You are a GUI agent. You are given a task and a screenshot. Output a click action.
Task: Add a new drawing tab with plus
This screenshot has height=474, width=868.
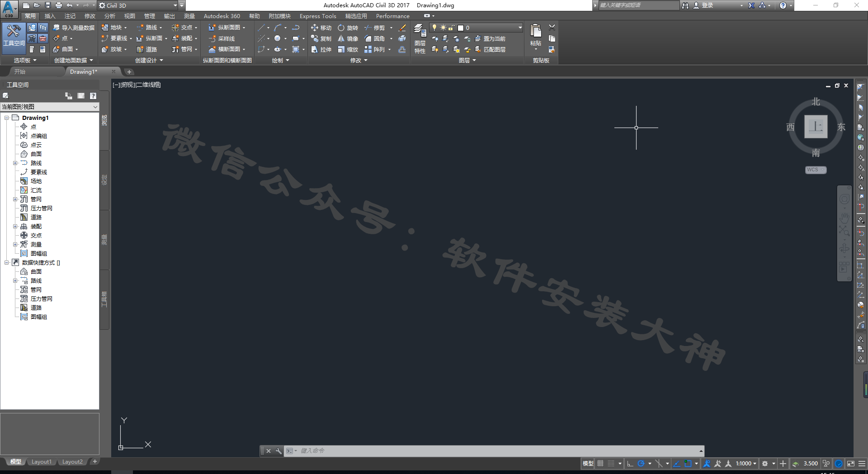coord(129,71)
